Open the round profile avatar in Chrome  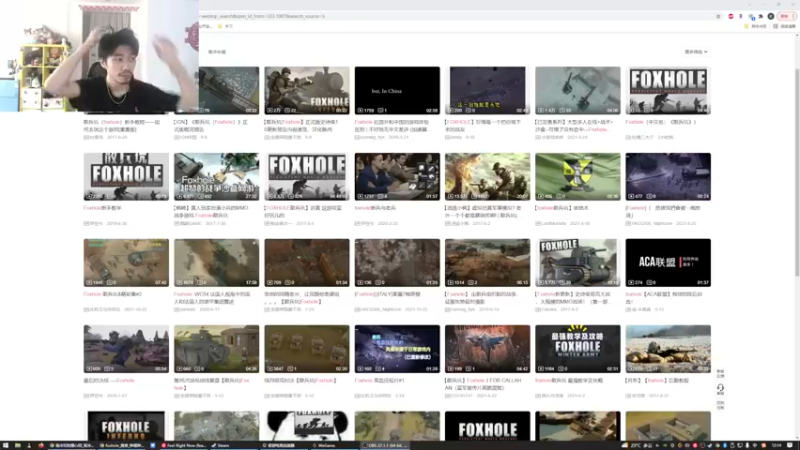click(771, 16)
